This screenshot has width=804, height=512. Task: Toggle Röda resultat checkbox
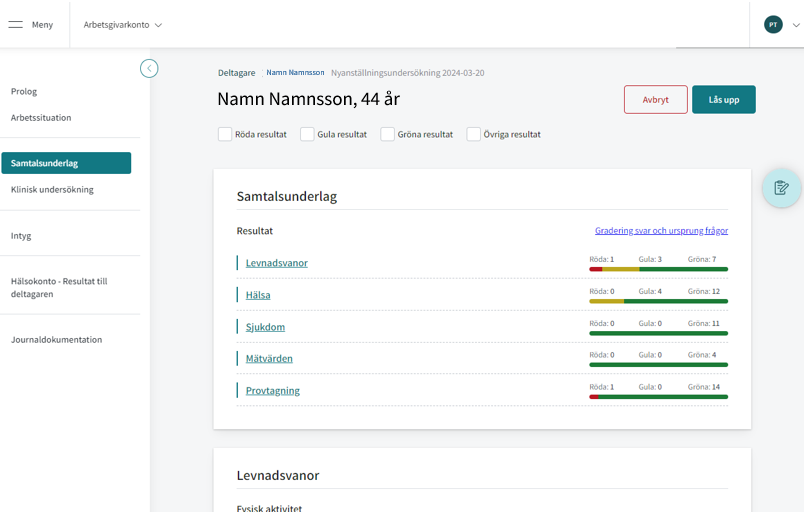point(225,134)
